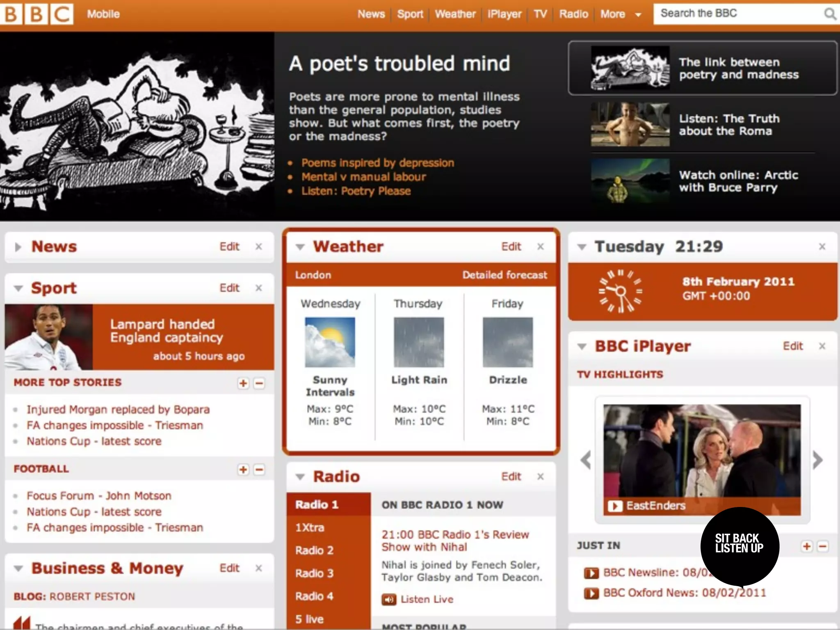Select the Radio 2 station tab

(314, 550)
